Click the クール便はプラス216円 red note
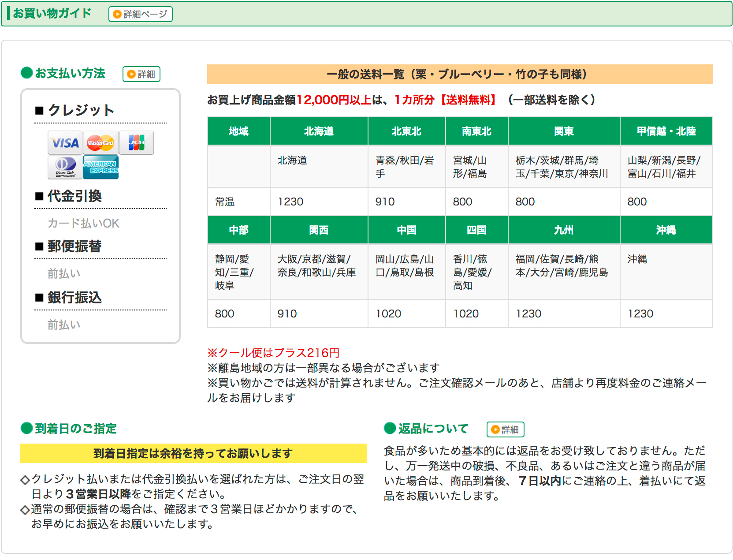 click(273, 353)
